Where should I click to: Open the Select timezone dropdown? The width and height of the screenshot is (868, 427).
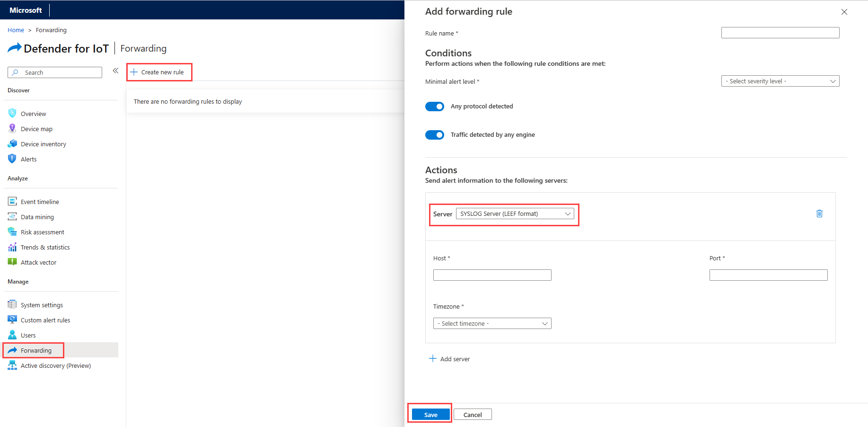tap(492, 323)
